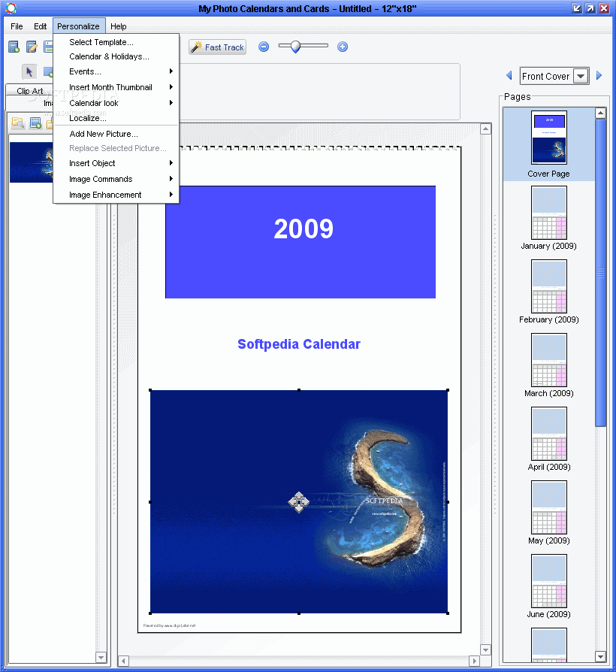The height and width of the screenshot is (672, 616).
Task: Choose Localize from the menu
Action: click(116, 118)
